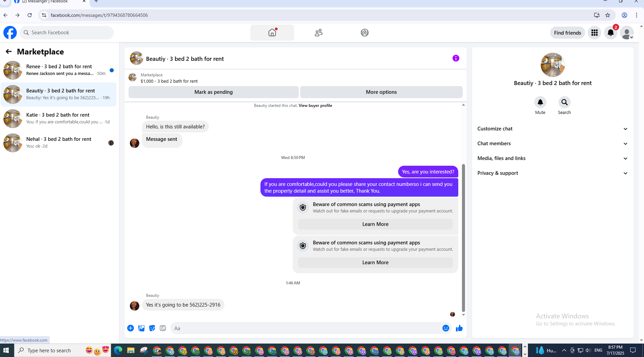Open browser tab search dropdown arrow
Image resolution: width=644 pixels, height=357 pixels.
click(5, 1)
